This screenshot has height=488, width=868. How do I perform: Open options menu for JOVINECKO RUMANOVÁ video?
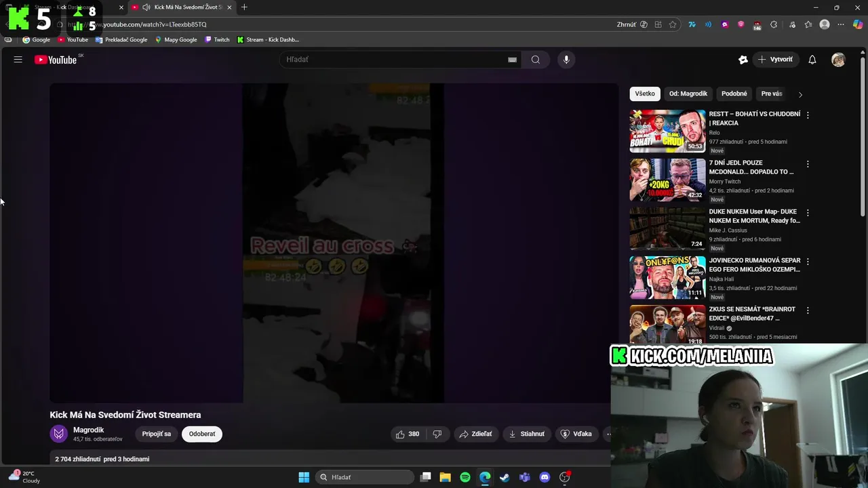(808, 262)
